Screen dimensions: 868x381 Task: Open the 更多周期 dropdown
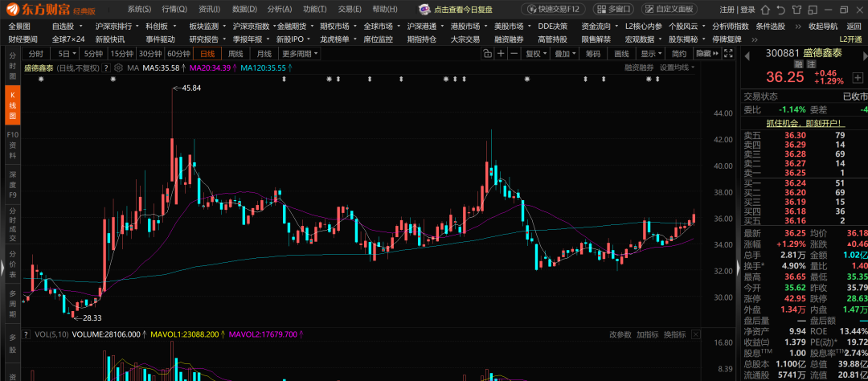tap(300, 54)
